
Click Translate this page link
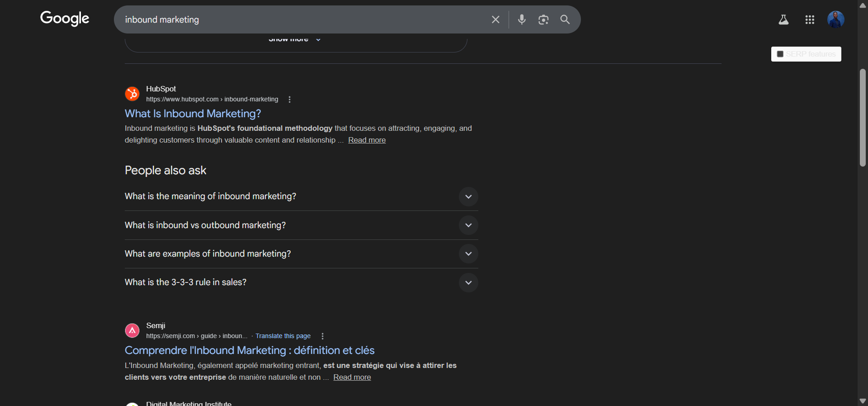pos(283,336)
